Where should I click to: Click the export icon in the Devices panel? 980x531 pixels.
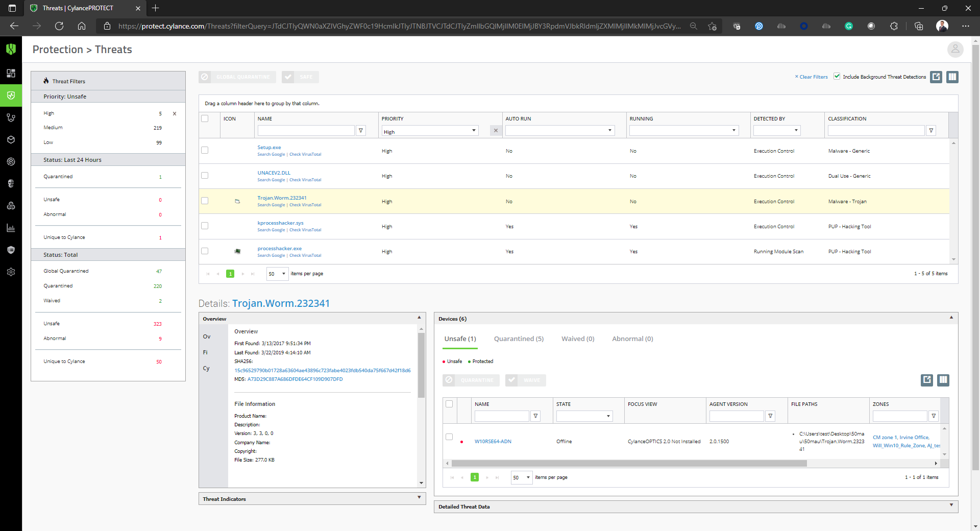pos(927,380)
